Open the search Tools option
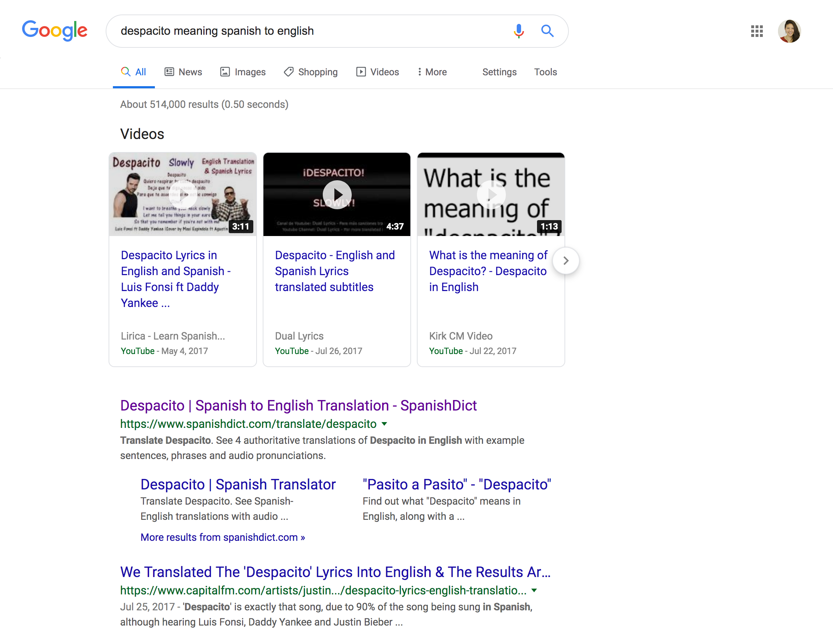Viewport: 833px width, 644px height. 545,72
